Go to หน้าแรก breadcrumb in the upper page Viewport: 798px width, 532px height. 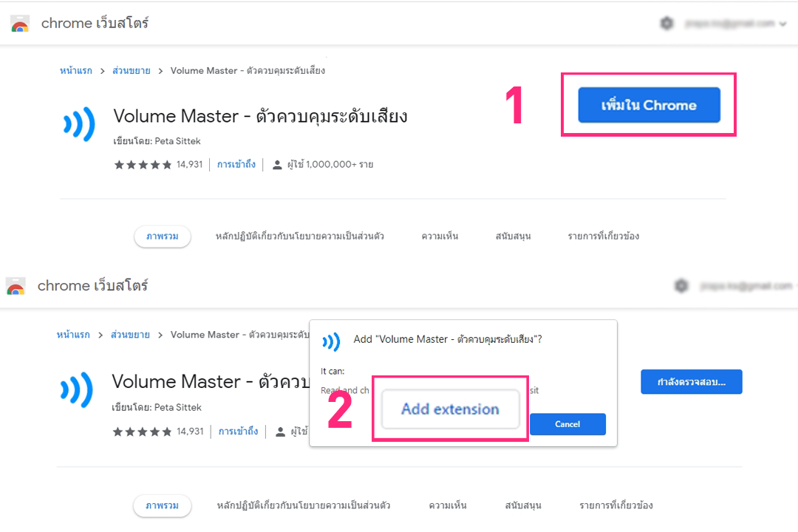[x=75, y=71]
